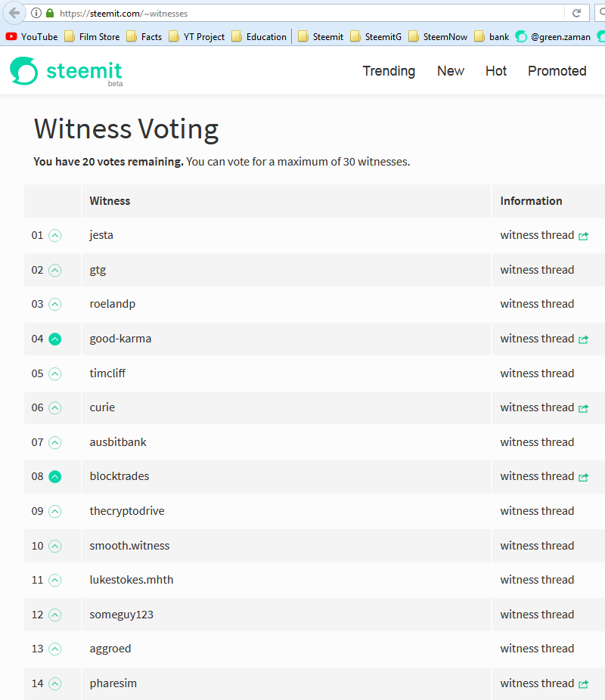Upvote witness jesta

(54, 235)
